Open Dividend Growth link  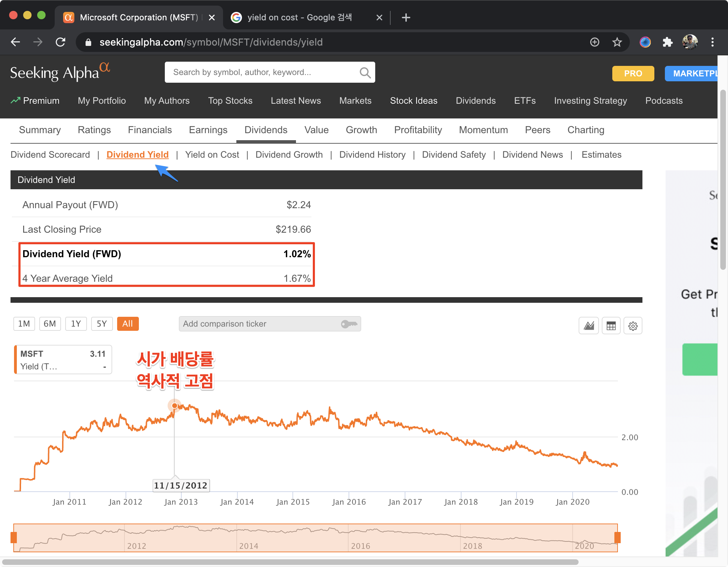[x=289, y=155]
